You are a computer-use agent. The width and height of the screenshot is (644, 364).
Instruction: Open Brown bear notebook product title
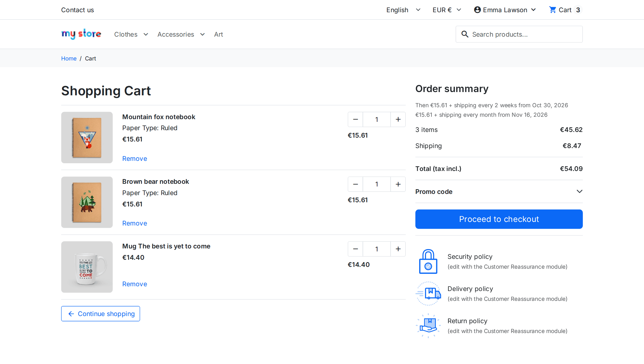point(155,181)
